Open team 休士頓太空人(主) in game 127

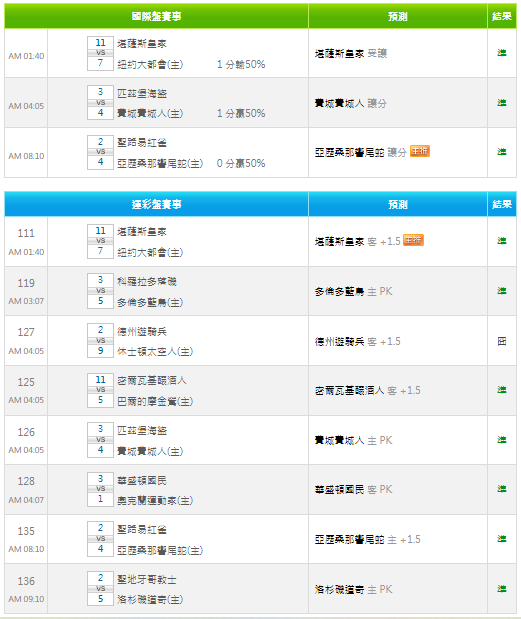point(155,351)
